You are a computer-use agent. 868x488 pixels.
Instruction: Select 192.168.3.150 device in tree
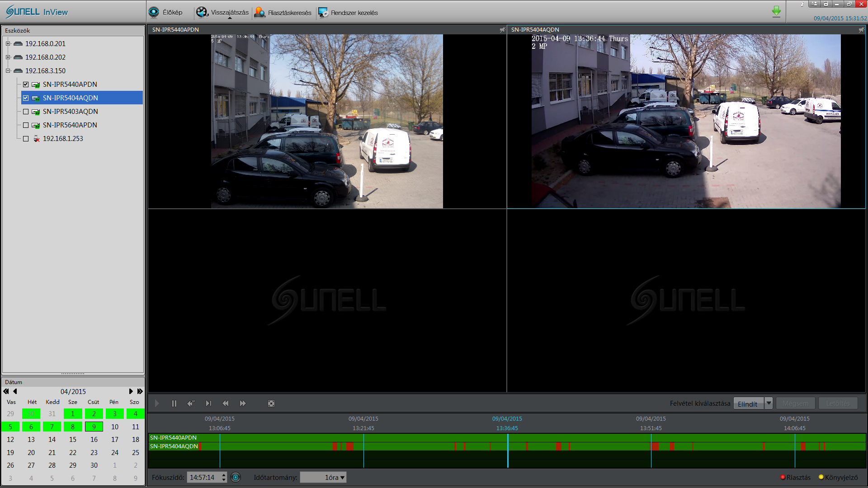click(45, 71)
